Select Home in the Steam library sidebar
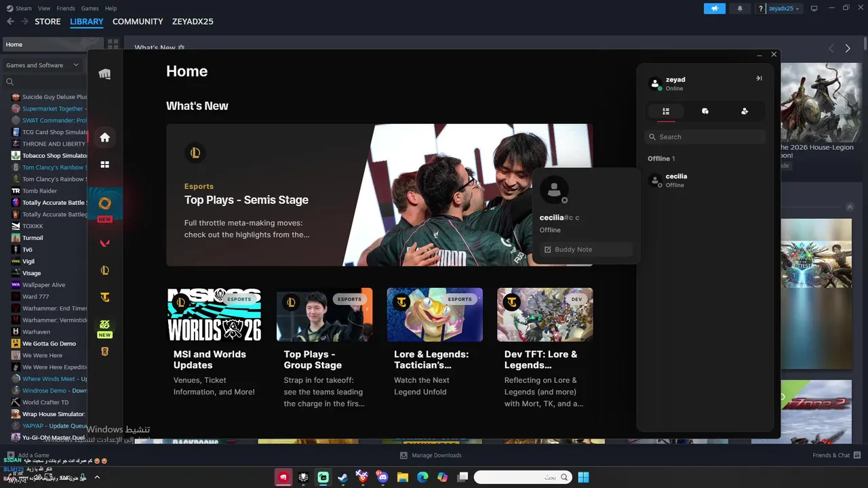 click(52, 44)
